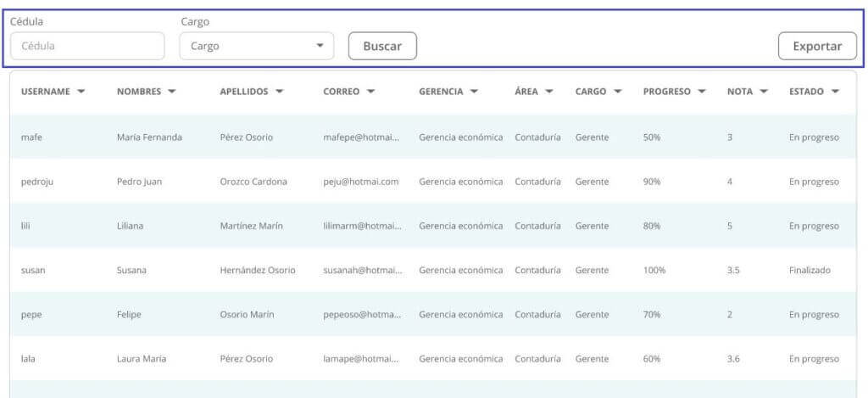Click the Exportar button

[x=817, y=46]
